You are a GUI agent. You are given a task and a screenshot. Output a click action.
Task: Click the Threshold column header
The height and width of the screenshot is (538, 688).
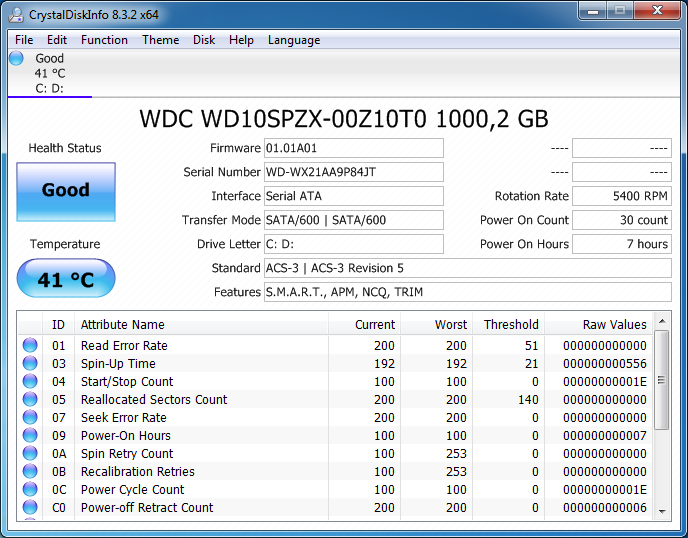[x=508, y=324]
